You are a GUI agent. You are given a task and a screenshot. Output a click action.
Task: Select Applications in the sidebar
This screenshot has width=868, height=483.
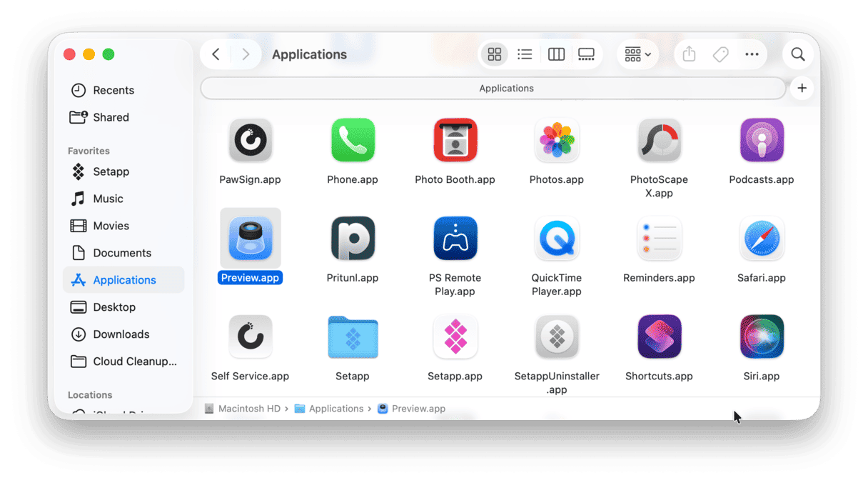pyautogui.click(x=123, y=280)
